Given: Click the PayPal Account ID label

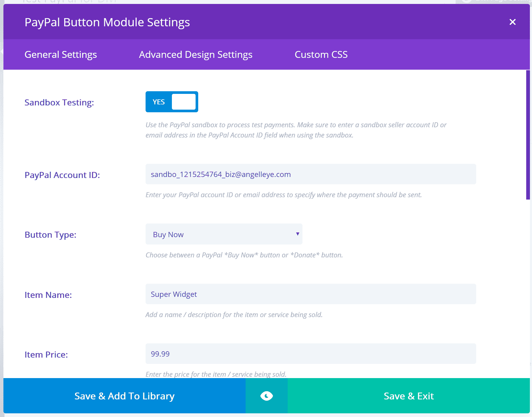Looking at the screenshot, I should click(62, 175).
